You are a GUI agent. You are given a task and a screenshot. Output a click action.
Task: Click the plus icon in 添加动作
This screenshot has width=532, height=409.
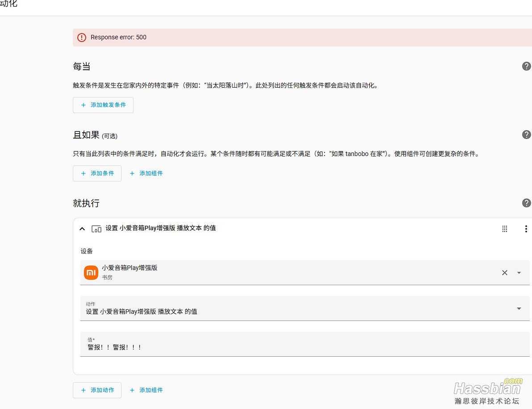pos(84,390)
